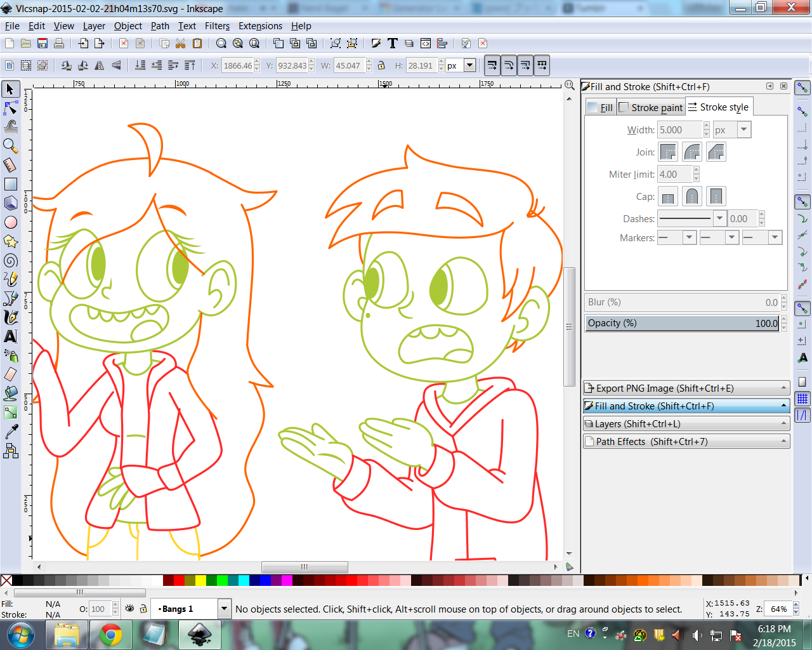The height and width of the screenshot is (650, 812).
Task: Open the Dashes pattern dropdown
Action: pos(719,218)
